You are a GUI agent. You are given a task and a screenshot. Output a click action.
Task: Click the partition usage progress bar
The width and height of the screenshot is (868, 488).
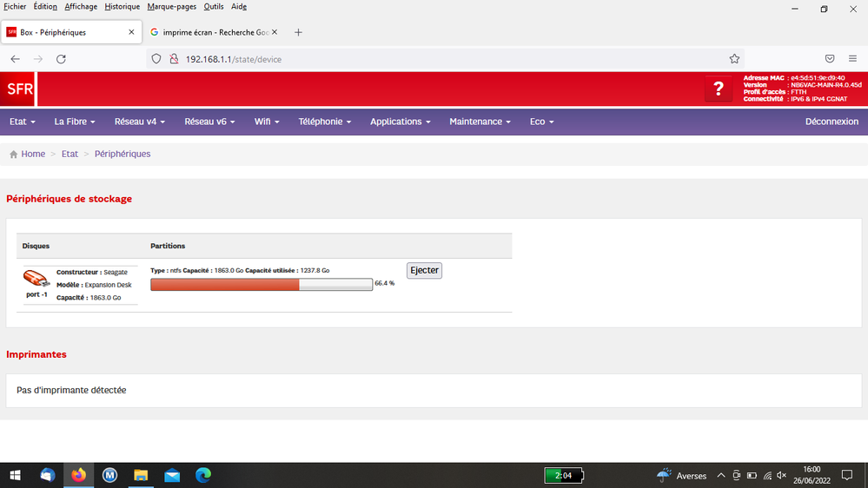tap(262, 284)
